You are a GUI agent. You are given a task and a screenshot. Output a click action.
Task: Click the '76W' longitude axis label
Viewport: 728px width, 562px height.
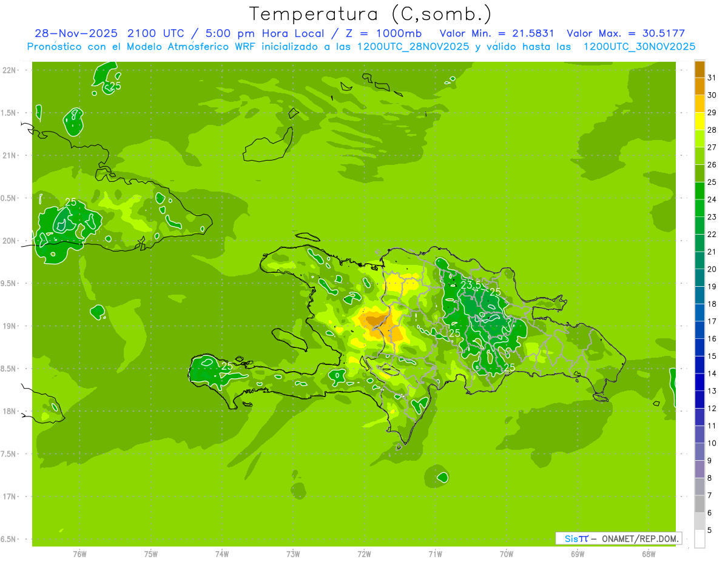click(x=79, y=554)
